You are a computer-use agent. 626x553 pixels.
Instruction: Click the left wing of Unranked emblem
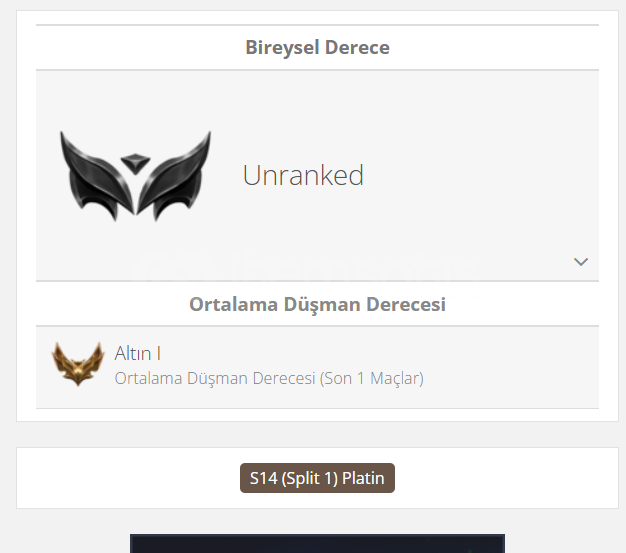[96, 176]
